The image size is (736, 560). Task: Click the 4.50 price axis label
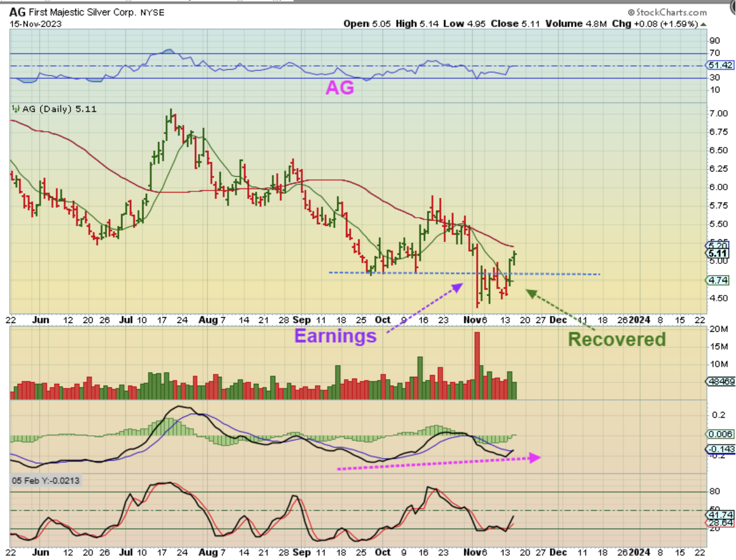718,298
